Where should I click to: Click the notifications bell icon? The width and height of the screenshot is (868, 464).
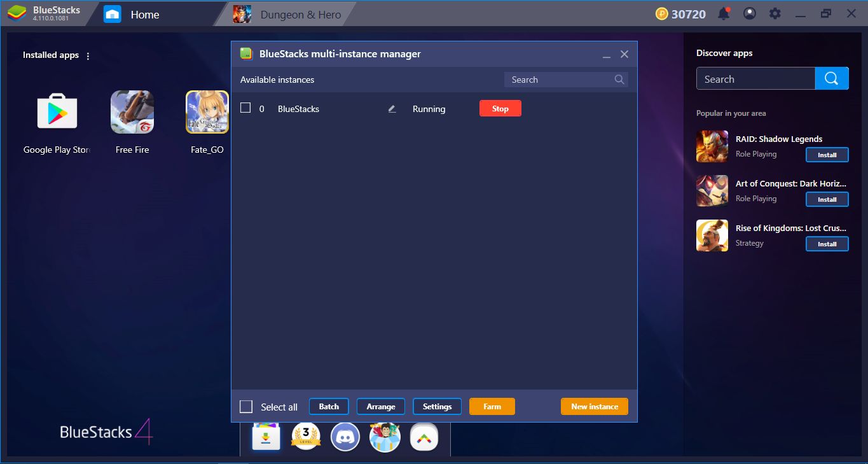(724, 13)
